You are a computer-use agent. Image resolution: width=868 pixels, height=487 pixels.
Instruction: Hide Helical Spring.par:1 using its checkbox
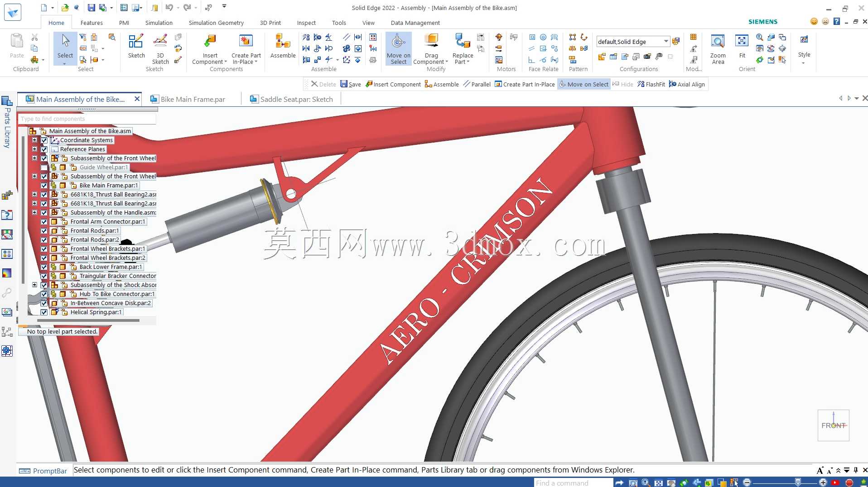44,312
